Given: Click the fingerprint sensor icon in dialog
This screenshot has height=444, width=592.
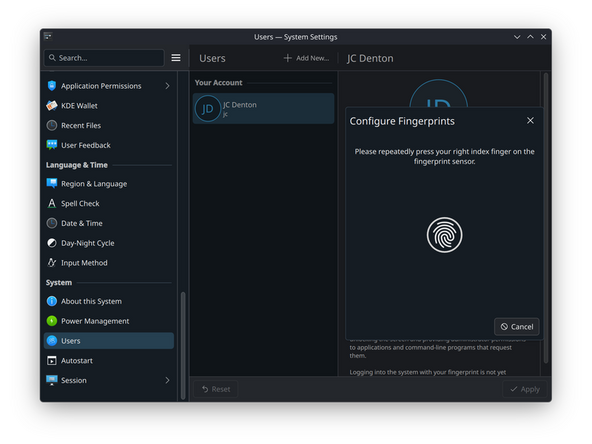Looking at the screenshot, I should pyautogui.click(x=444, y=235).
